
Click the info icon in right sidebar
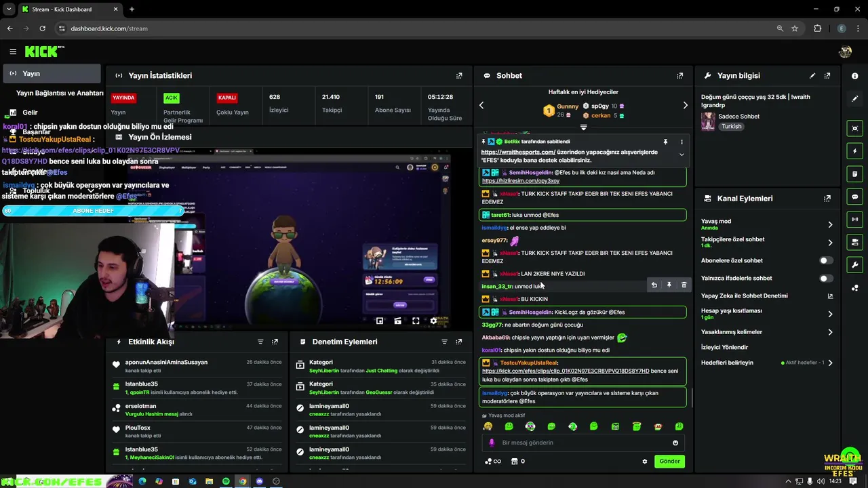(854, 76)
